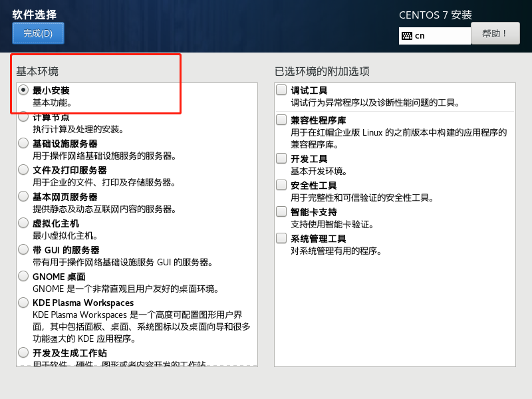Select the 开发及生成工作站 radio button
This screenshot has width=532, height=399.
(x=23, y=352)
